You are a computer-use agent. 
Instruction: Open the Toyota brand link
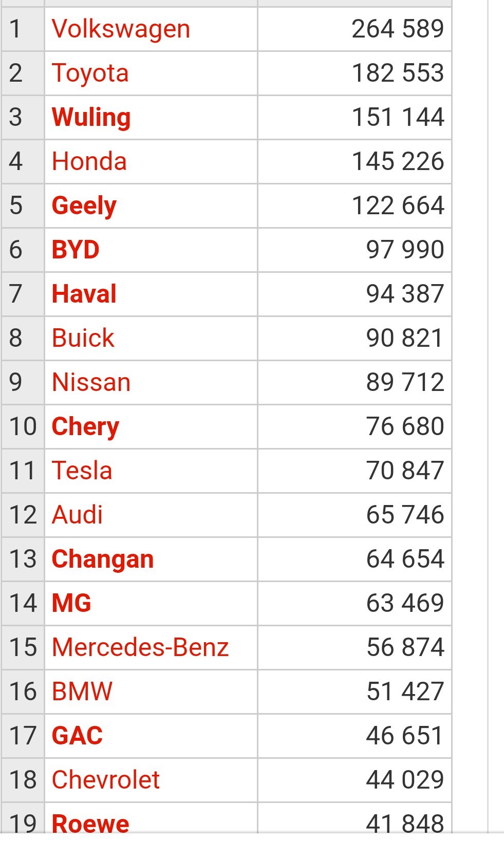click(90, 73)
